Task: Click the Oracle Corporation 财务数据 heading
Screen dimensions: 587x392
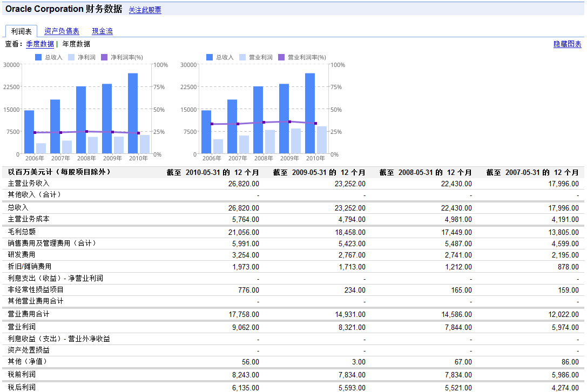Action: click(x=64, y=9)
